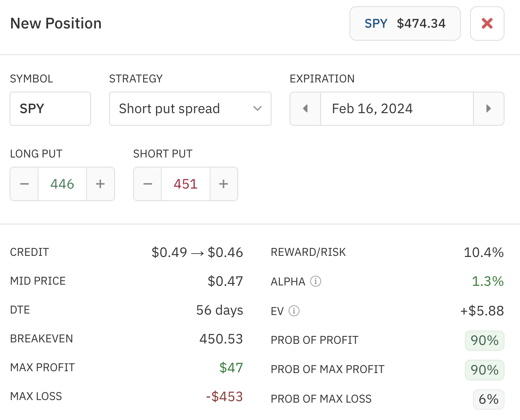
Task: Select the Long Put value 446
Action: coord(62,184)
